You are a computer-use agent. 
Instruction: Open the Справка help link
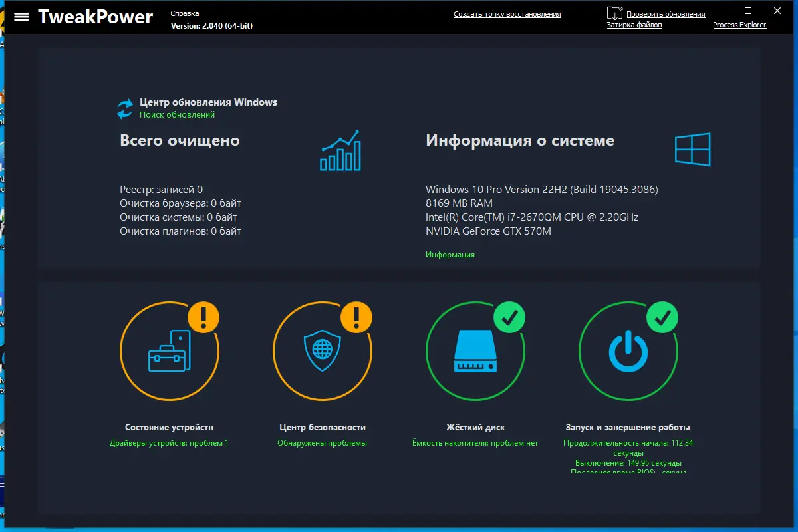pyautogui.click(x=185, y=14)
